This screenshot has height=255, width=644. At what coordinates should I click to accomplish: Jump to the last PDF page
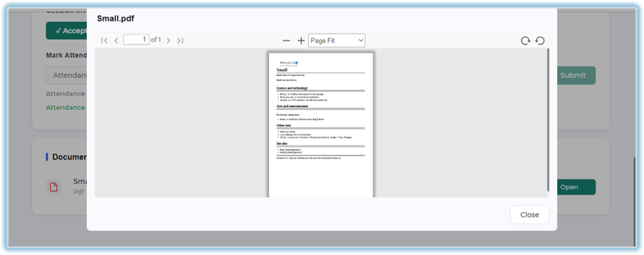click(x=180, y=41)
